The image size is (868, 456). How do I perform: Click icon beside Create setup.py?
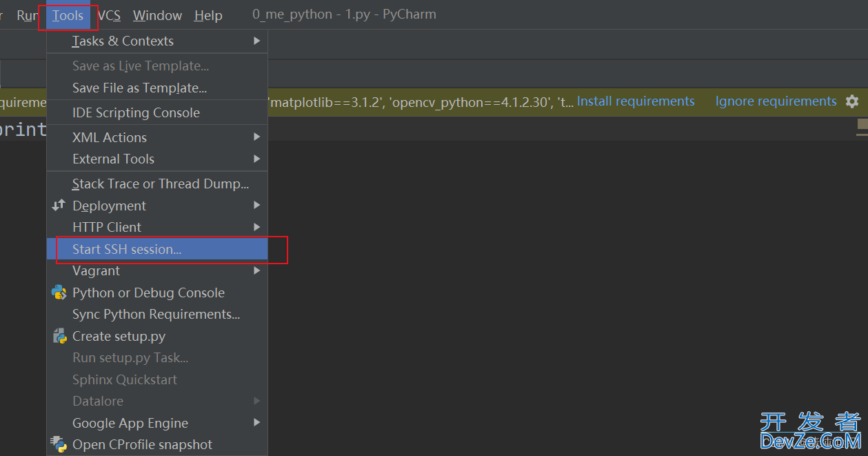(x=59, y=336)
